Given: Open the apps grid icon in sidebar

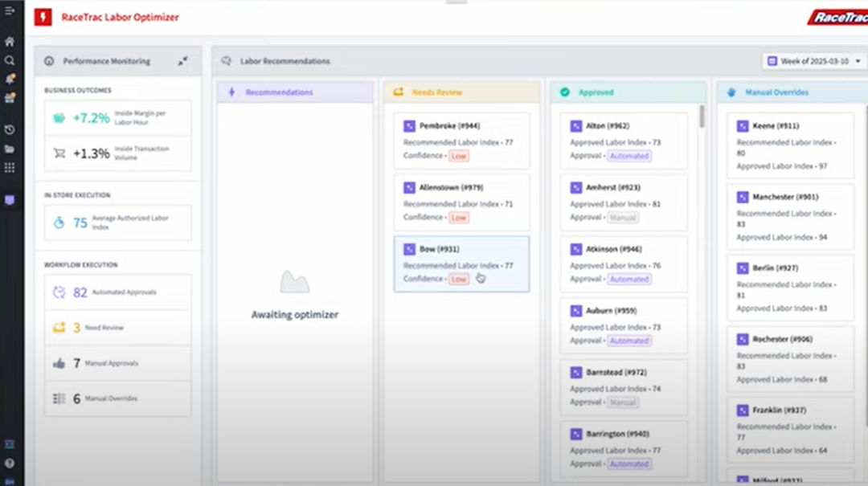Looking at the screenshot, I should pyautogui.click(x=10, y=168).
